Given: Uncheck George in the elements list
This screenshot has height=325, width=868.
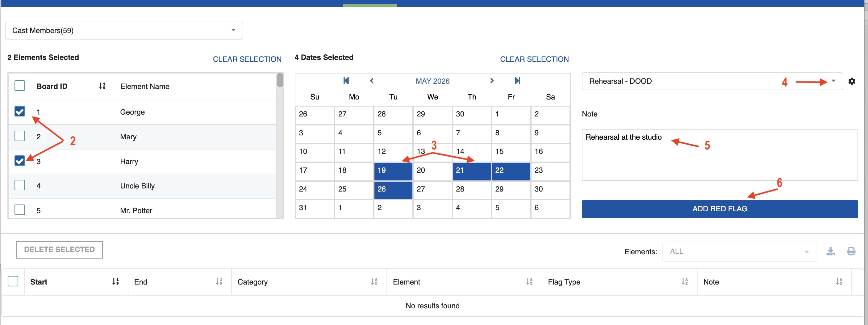Looking at the screenshot, I should (x=19, y=111).
